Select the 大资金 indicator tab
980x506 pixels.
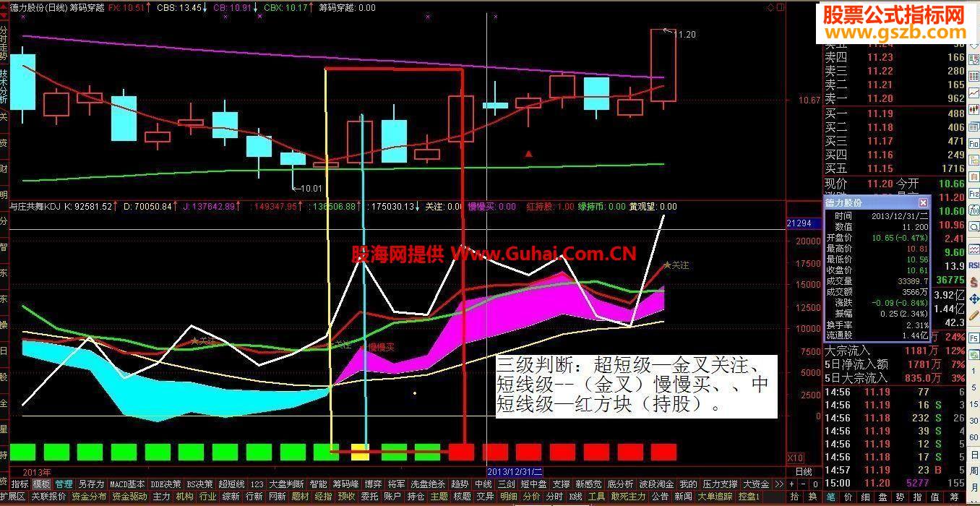pos(756,484)
